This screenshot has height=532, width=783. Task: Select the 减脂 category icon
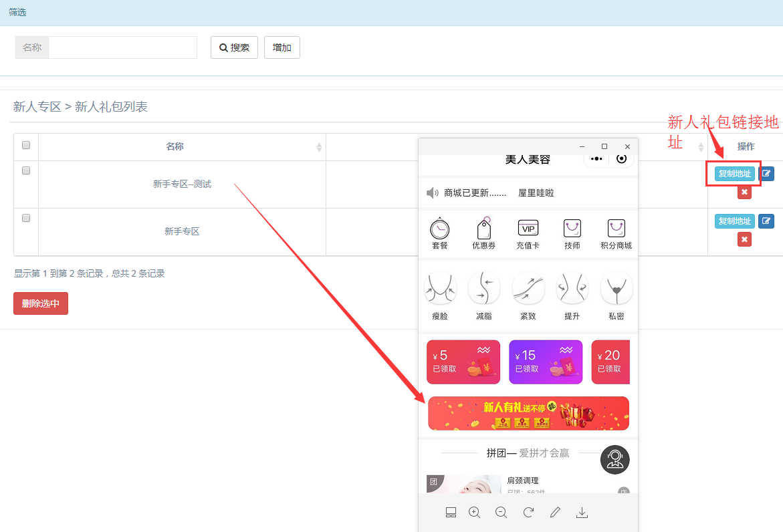484,289
